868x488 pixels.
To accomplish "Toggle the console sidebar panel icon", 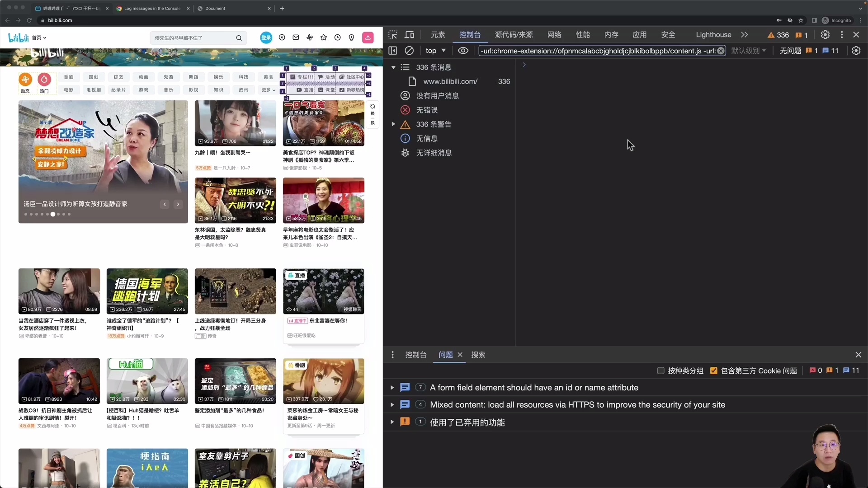I will [392, 51].
